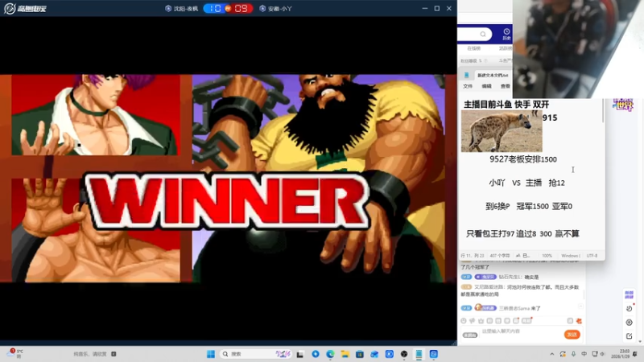Viewport: 644px width, 362px height.
Task: Open the notification bell in taskbar
Action: click(635, 354)
